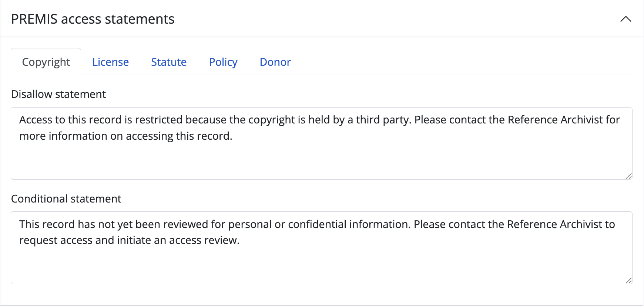Image resolution: width=644 pixels, height=306 pixels.
Task: Click the Disallow statement resize handle
Action: [x=628, y=176]
